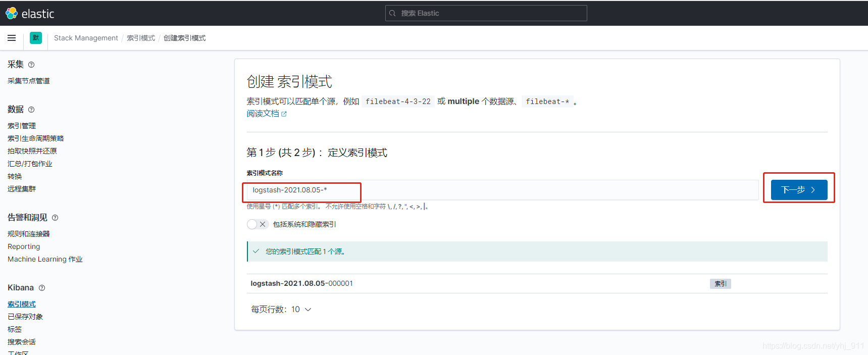Click the search magnifier icon
This screenshot has width=868, height=355.
(x=392, y=13)
